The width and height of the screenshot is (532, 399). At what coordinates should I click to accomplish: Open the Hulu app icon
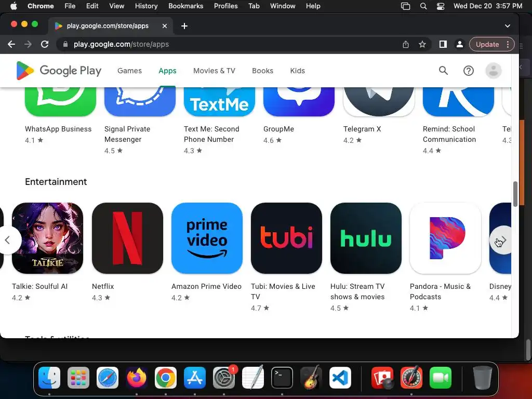pos(366,238)
